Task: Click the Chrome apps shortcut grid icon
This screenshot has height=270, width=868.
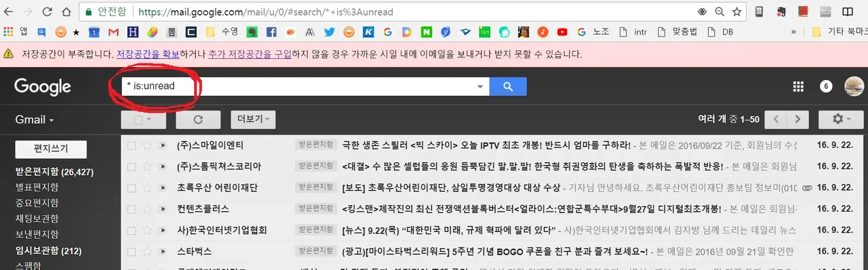Action: [8, 31]
